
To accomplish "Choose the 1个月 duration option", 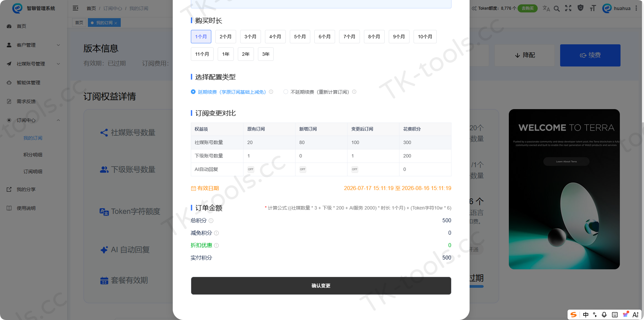I will [201, 37].
